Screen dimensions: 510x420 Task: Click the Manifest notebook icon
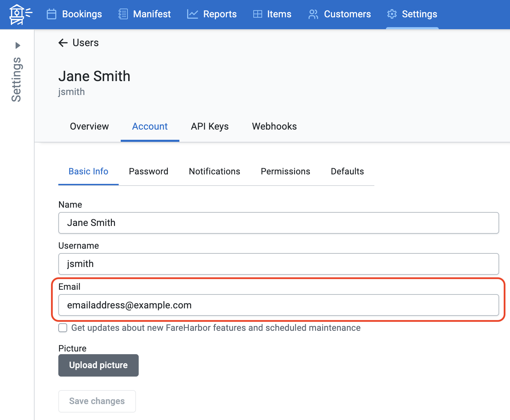coord(123,14)
